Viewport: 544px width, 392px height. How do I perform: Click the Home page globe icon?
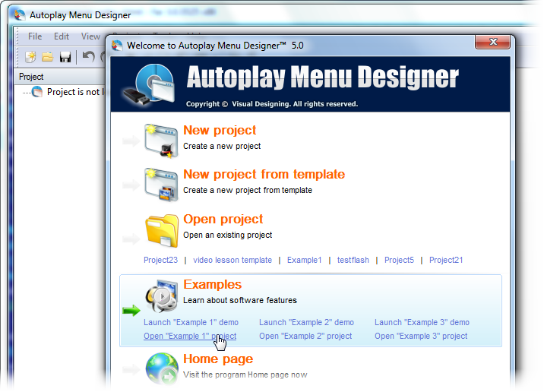(x=162, y=368)
